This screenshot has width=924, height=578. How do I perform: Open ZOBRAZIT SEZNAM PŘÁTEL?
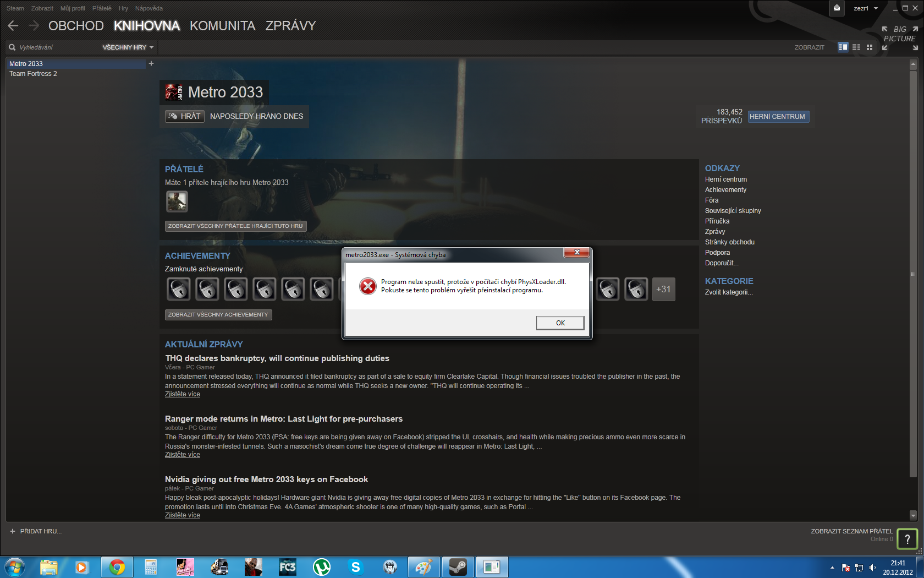point(852,531)
